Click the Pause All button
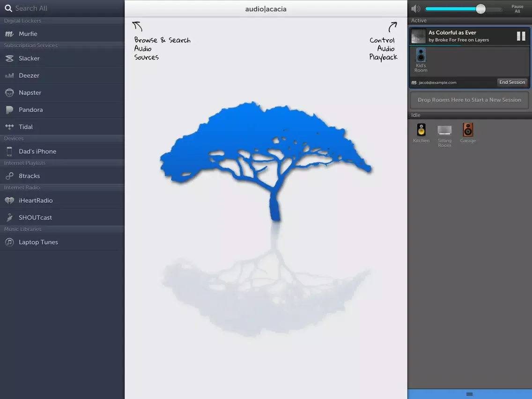The image size is (532, 399). 517,9
